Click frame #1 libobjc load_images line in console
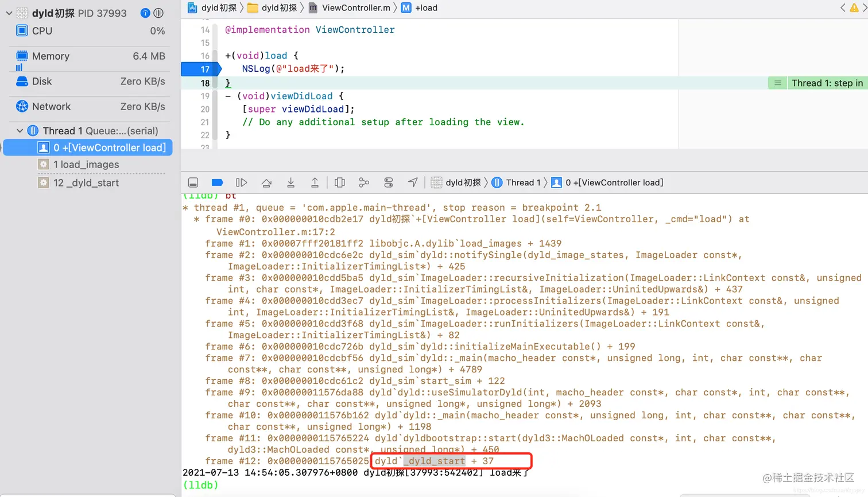The height and width of the screenshot is (497, 868). pyautogui.click(x=383, y=243)
